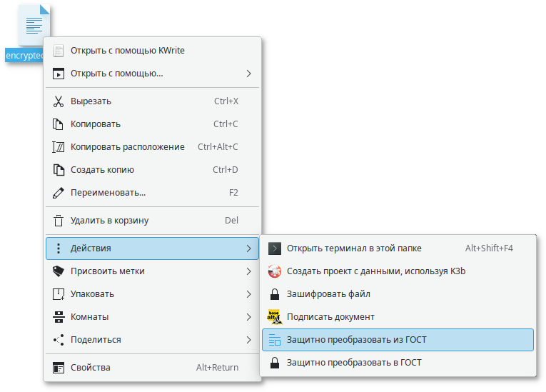
Task: Click the scissors icon for Вырезать
Action: click(x=59, y=101)
